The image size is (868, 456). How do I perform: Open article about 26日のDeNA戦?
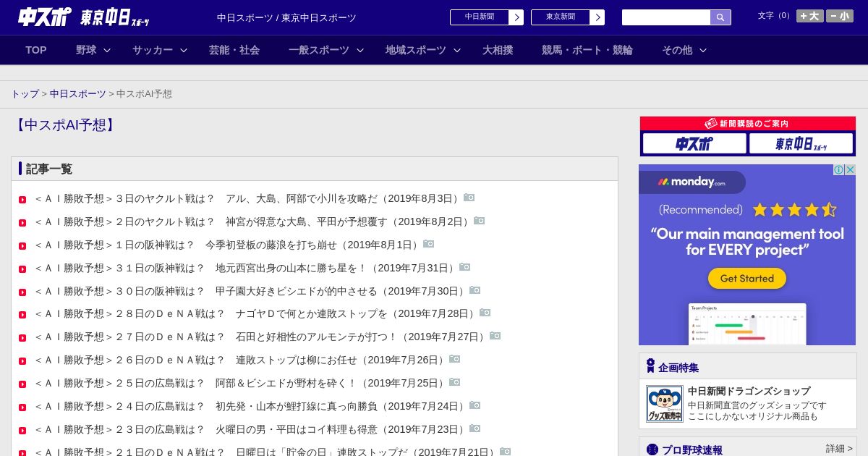click(240, 360)
